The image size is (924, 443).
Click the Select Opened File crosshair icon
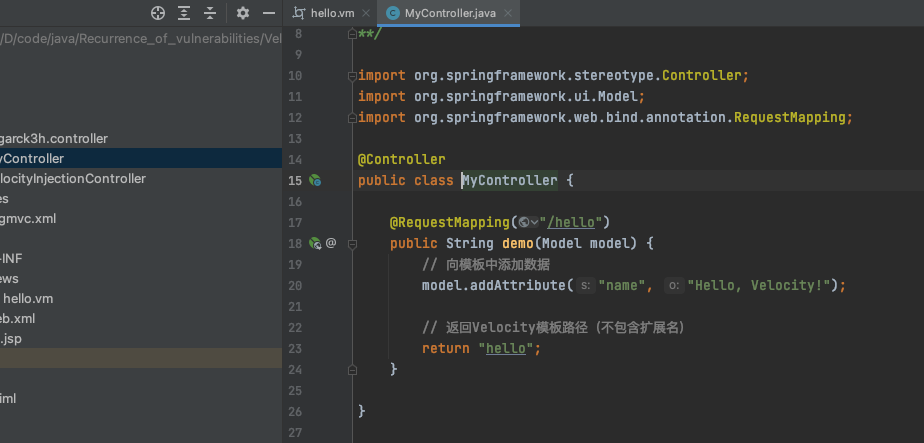pos(158,13)
